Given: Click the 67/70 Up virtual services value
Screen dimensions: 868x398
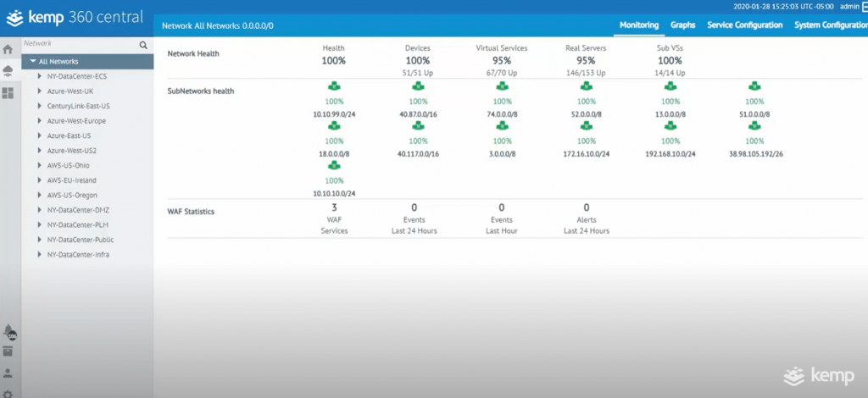Looking at the screenshot, I should 502,73.
